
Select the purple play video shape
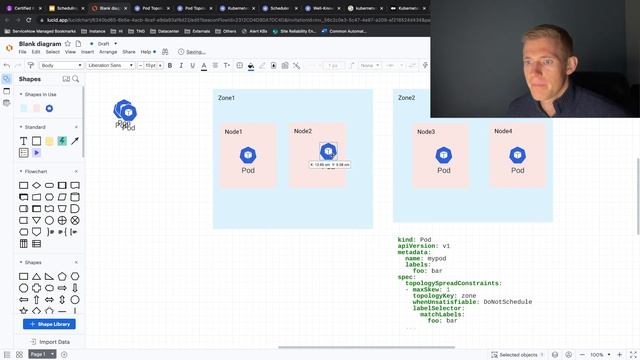36,153
